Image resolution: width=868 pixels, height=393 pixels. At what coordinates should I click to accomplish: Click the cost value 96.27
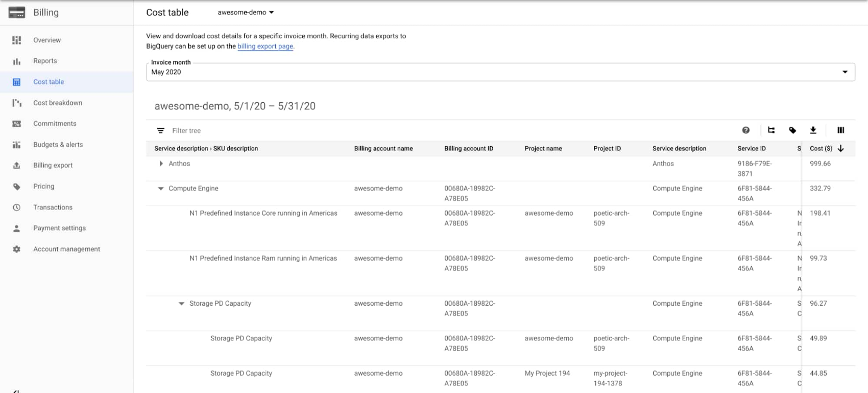coord(818,304)
